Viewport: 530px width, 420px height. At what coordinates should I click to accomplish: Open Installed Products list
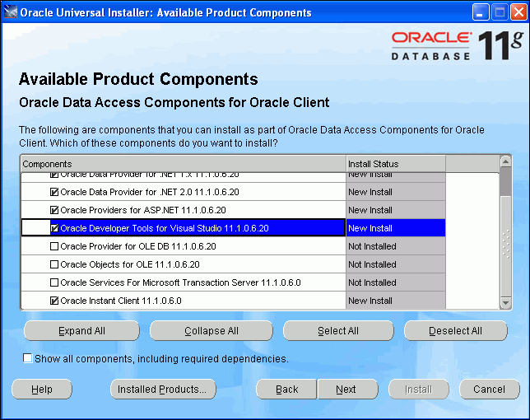pyautogui.click(x=163, y=390)
